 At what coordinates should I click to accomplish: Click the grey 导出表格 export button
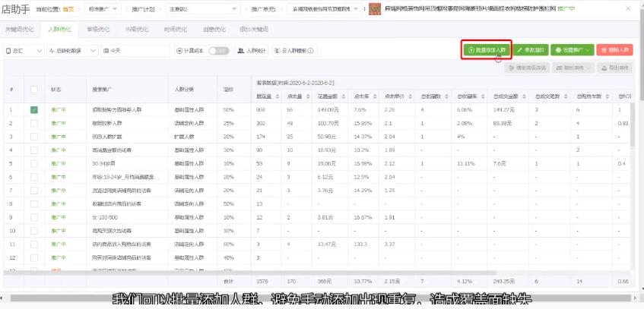(615, 68)
